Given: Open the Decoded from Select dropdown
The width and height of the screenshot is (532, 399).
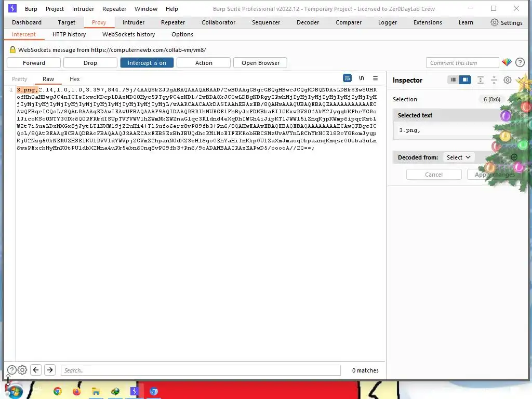Looking at the screenshot, I should 458,157.
